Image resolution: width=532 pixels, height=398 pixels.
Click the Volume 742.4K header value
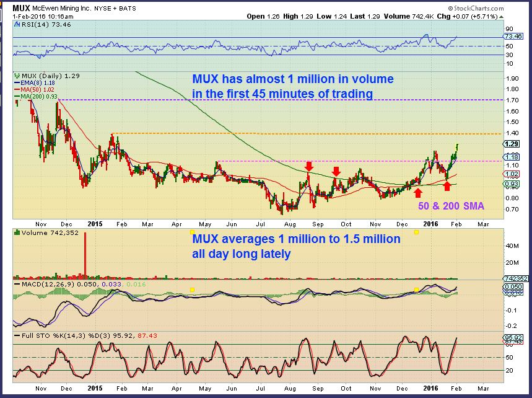pos(409,16)
